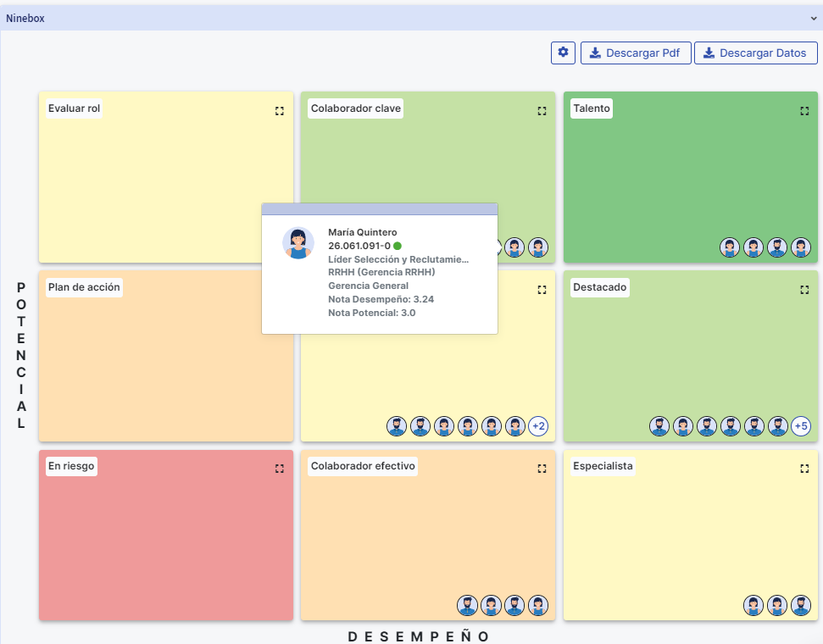Expand the Colaborador efectivo box
This screenshot has width=823, height=644.
(542, 469)
